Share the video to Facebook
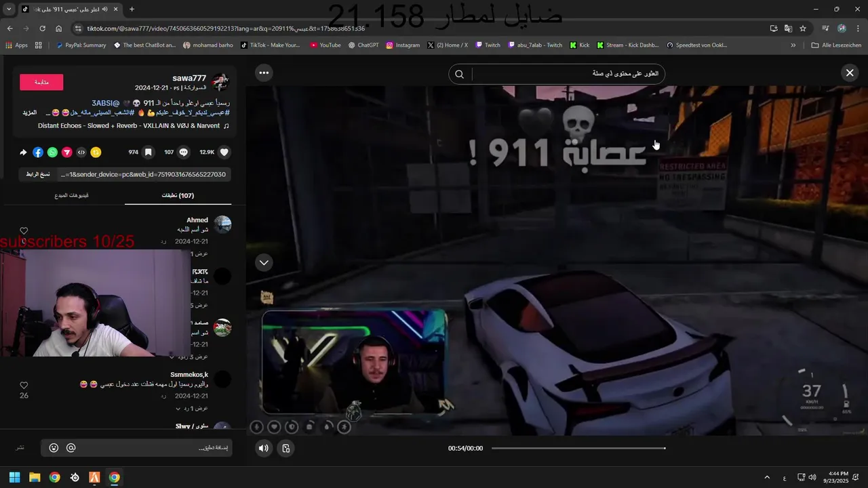Image resolution: width=868 pixels, height=488 pixels. point(38,152)
